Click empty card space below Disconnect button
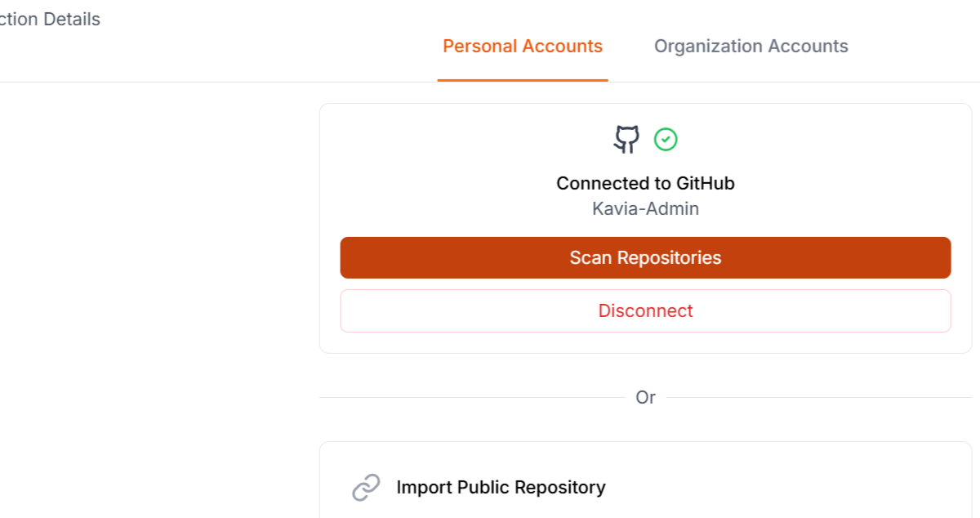980x518 pixels. [645, 343]
